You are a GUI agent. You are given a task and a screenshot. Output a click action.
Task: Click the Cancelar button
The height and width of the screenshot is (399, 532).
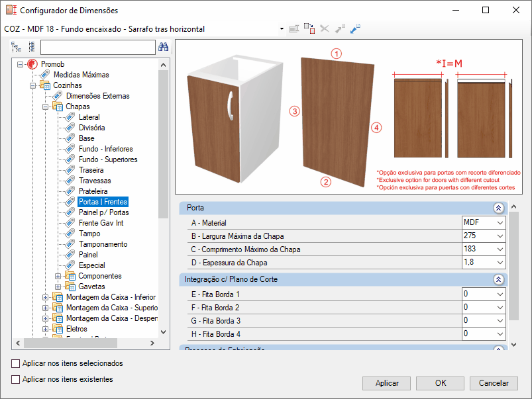pyautogui.click(x=494, y=383)
